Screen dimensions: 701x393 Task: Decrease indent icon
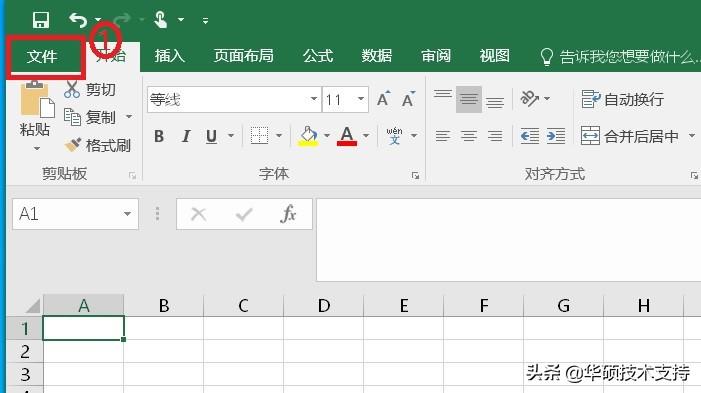coord(530,136)
